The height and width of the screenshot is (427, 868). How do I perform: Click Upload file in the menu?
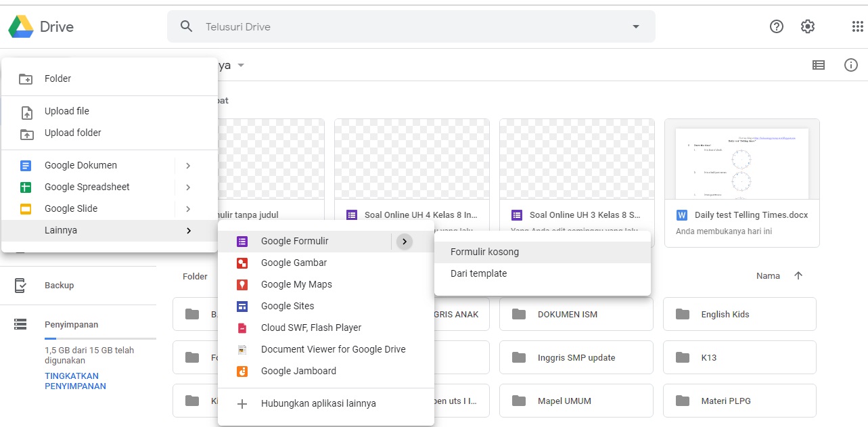[x=67, y=111]
